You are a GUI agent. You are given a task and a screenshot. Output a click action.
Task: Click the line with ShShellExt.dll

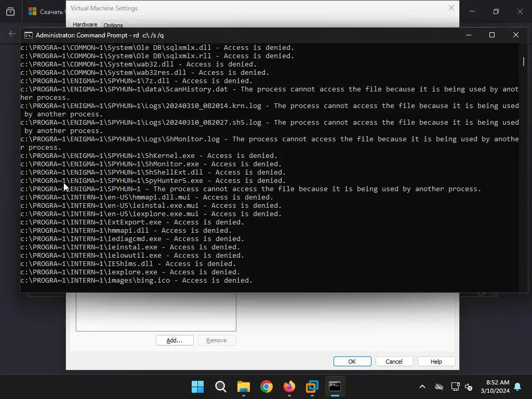point(153,172)
